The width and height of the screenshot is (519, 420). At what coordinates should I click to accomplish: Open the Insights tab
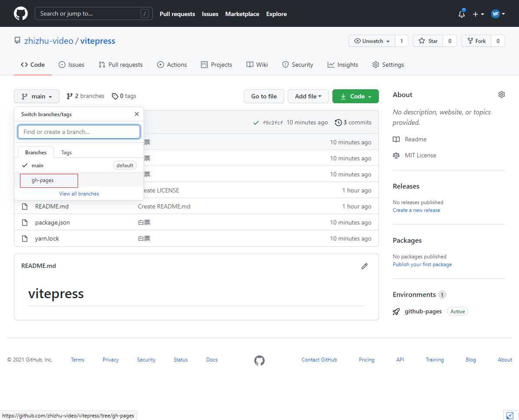[x=343, y=65]
